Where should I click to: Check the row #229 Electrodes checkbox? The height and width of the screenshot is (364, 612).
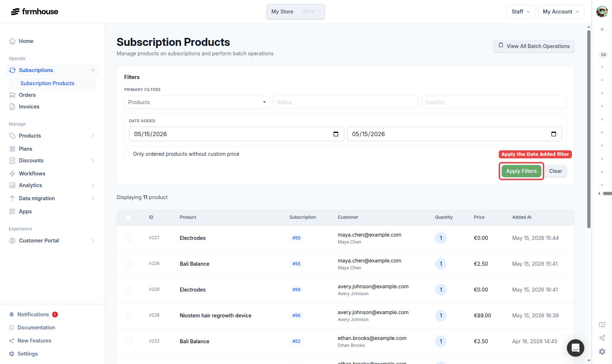[x=129, y=290]
